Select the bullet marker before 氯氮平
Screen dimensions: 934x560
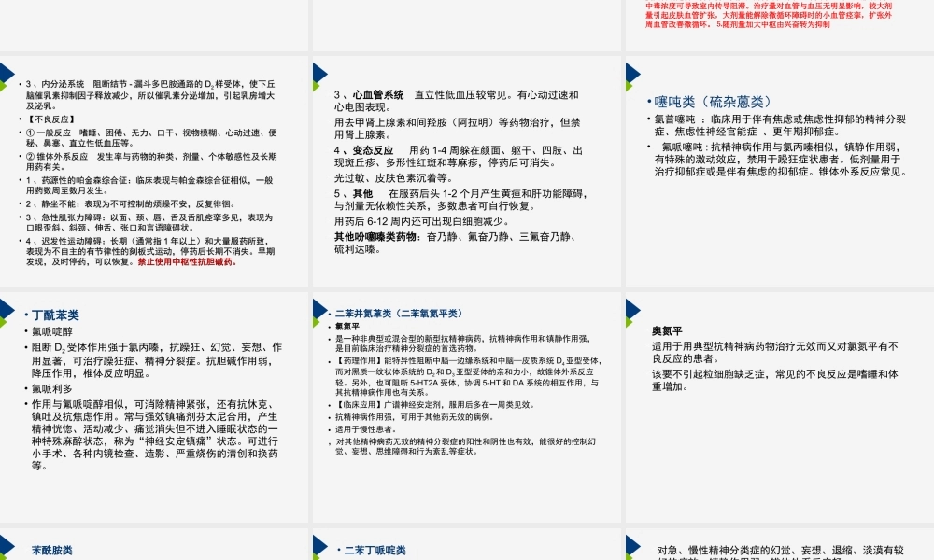329,325
